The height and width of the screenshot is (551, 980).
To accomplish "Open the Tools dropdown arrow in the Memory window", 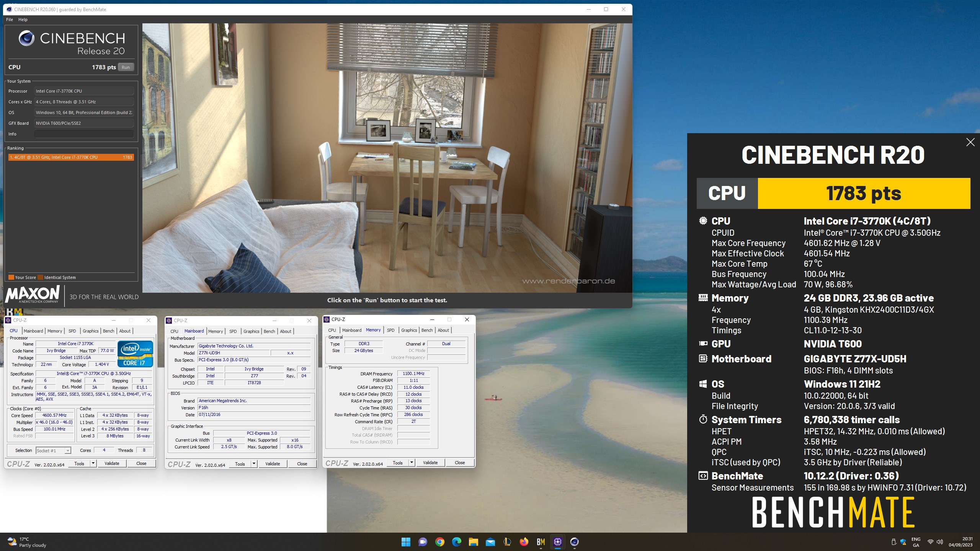I will coord(411,463).
